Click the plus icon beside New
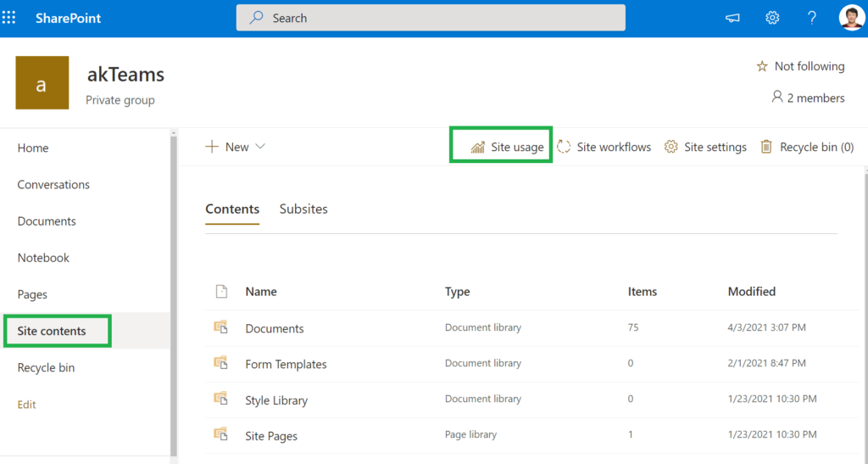The width and height of the screenshot is (868, 464). (x=212, y=147)
